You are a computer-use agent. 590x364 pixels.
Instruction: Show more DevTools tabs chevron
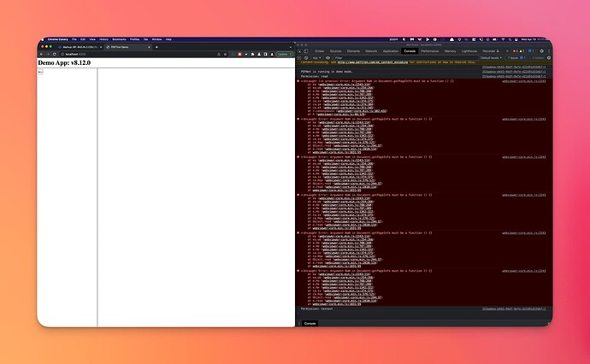pyautogui.click(x=507, y=51)
